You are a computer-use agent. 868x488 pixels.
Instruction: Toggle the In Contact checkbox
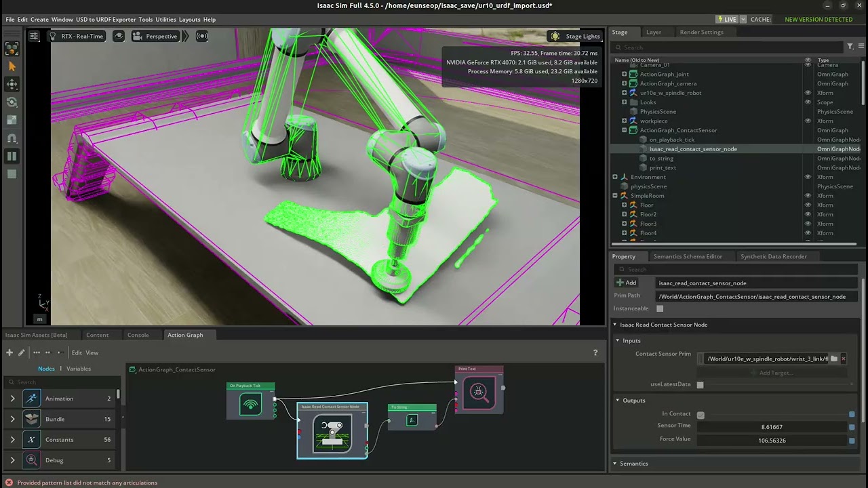tap(701, 415)
